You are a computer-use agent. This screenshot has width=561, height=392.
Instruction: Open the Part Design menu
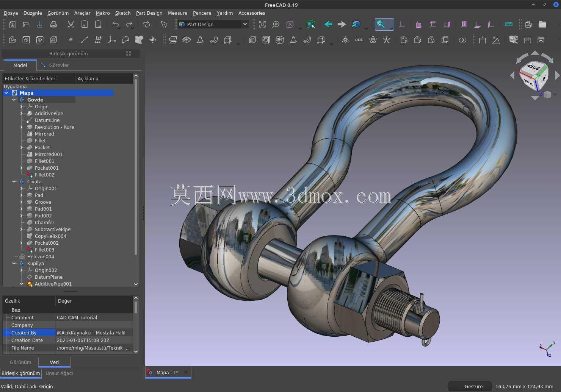[149, 13]
